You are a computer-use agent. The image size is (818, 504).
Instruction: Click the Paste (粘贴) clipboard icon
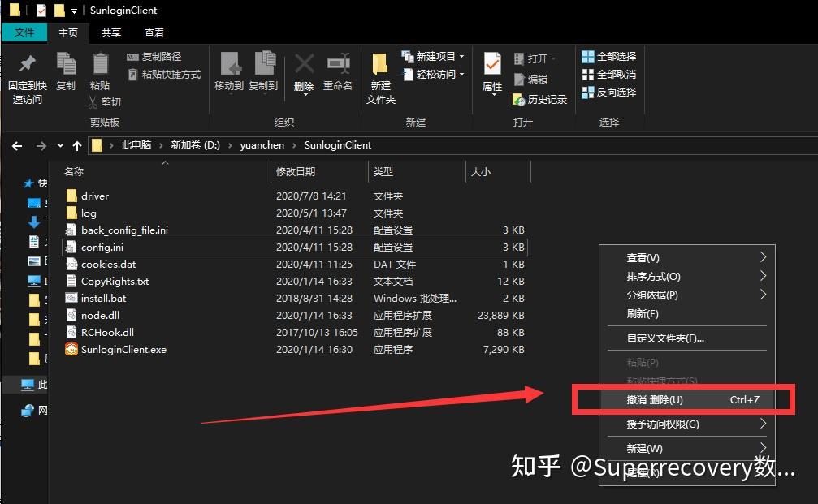coord(100,64)
